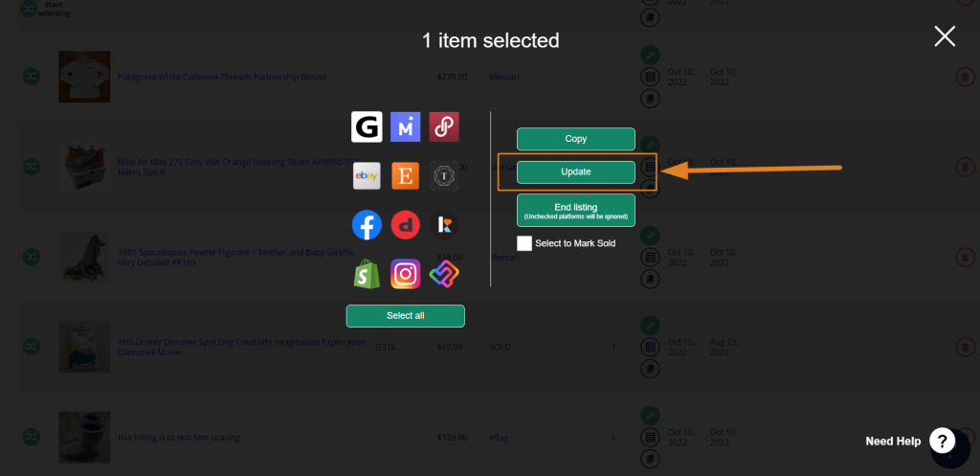Image resolution: width=980 pixels, height=476 pixels.
Task: Select the Poshmark platform icon
Action: [444, 127]
